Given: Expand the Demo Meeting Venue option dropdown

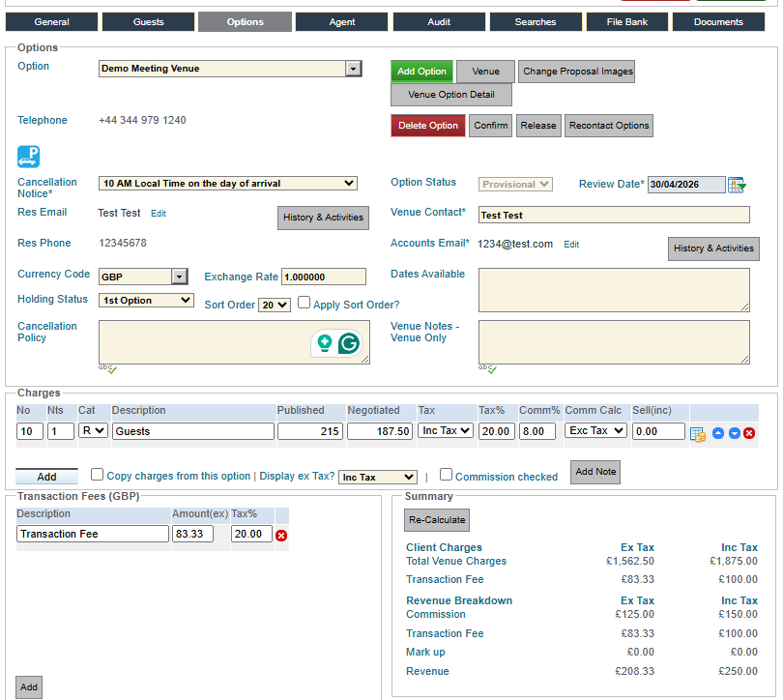Looking at the screenshot, I should (354, 69).
